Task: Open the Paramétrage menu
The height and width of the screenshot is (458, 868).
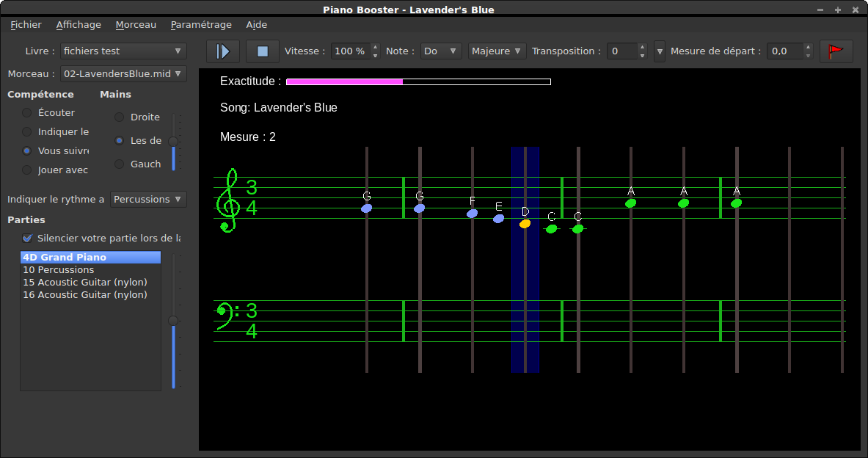Action: point(201,24)
